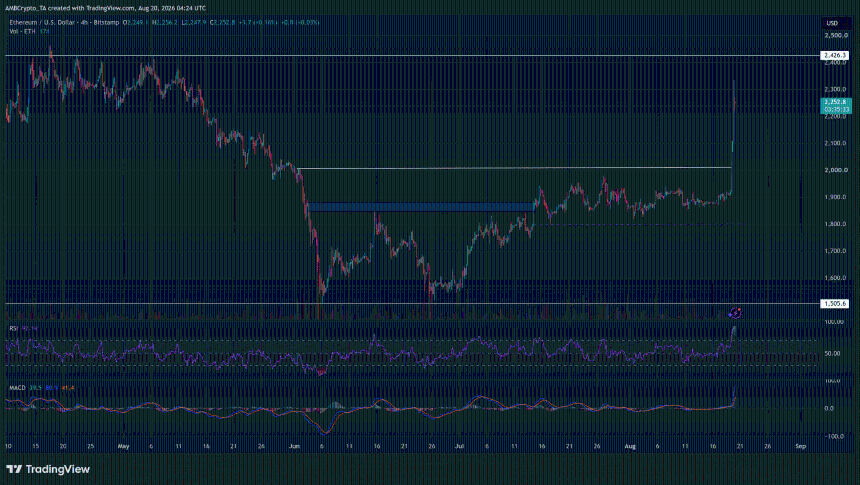
Task: Click the purple event marker icon near Aug 20
Action: pos(734,313)
